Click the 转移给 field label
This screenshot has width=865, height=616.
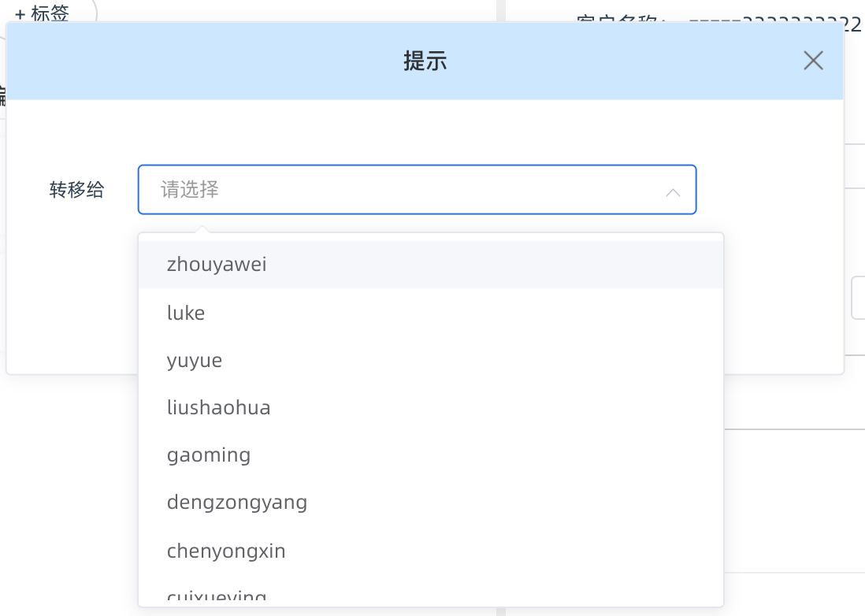pos(78,189)
